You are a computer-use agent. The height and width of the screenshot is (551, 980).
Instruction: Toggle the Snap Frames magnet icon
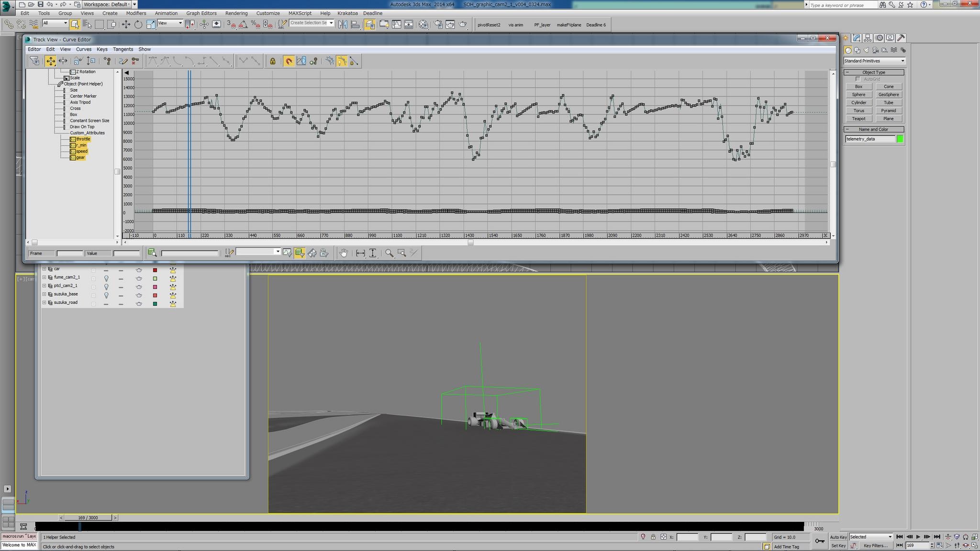[x=289, y=61]
